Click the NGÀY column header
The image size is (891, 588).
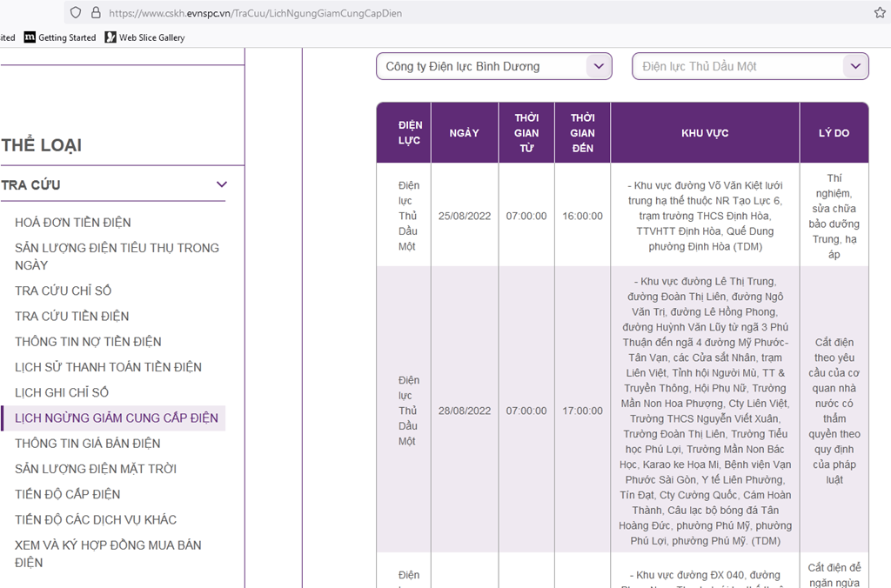(x=465, y=133)
